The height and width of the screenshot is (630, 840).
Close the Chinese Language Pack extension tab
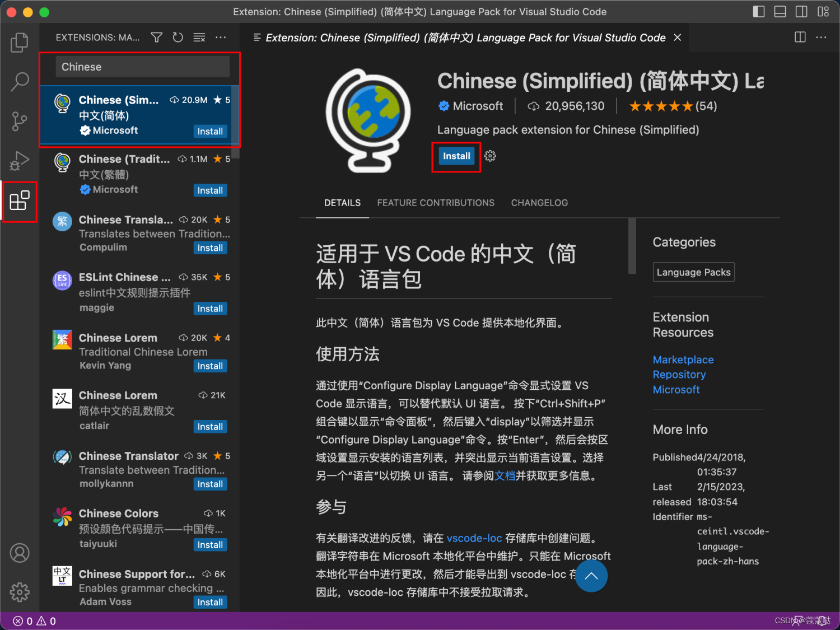678,38
